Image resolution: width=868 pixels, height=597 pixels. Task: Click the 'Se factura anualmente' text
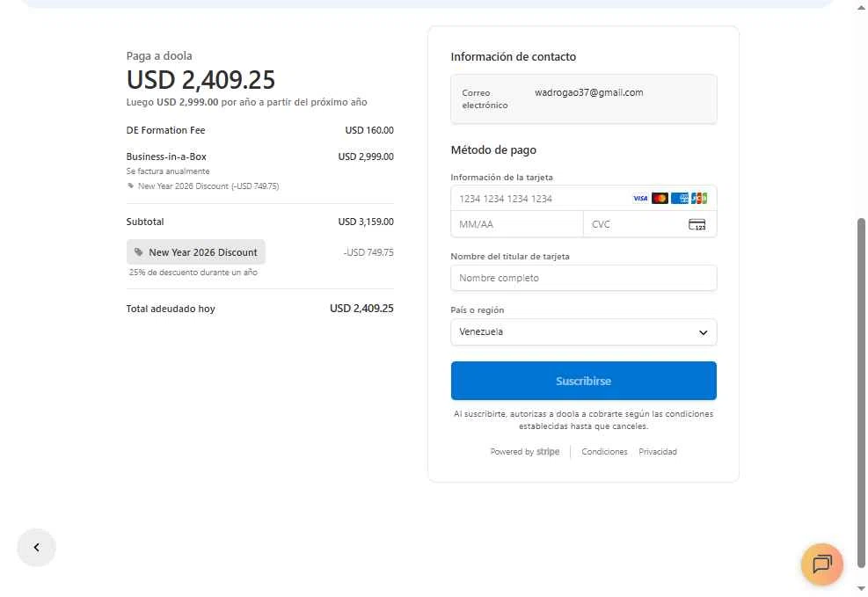point(168,171)
